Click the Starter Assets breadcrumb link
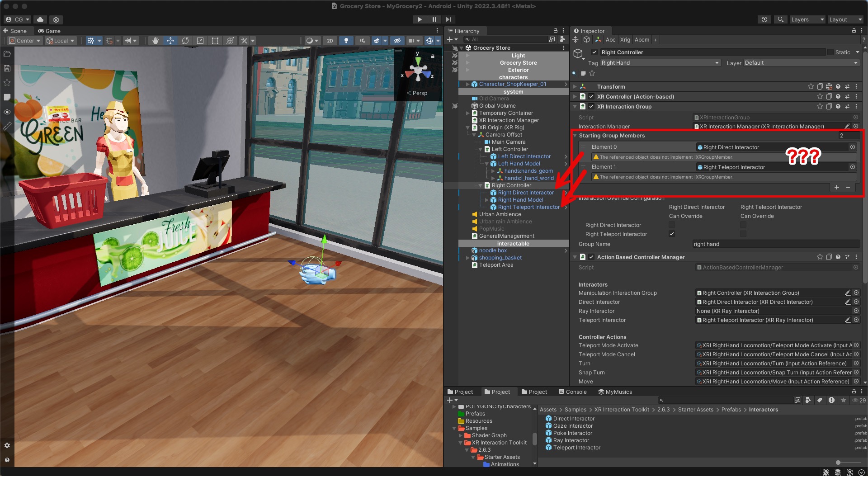Viewport: 868px width, 477px height. coord(696,410)
